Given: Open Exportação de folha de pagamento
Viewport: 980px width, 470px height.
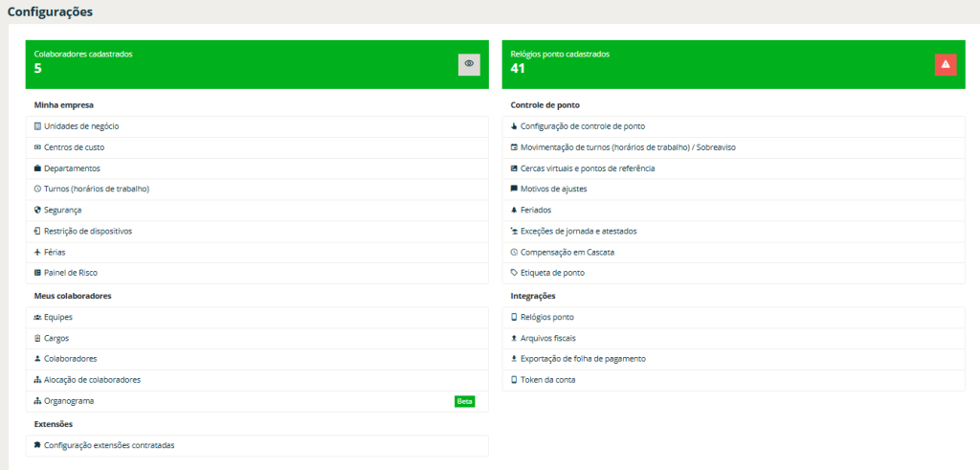Looking at the screenshot, I should click(583, 359).
